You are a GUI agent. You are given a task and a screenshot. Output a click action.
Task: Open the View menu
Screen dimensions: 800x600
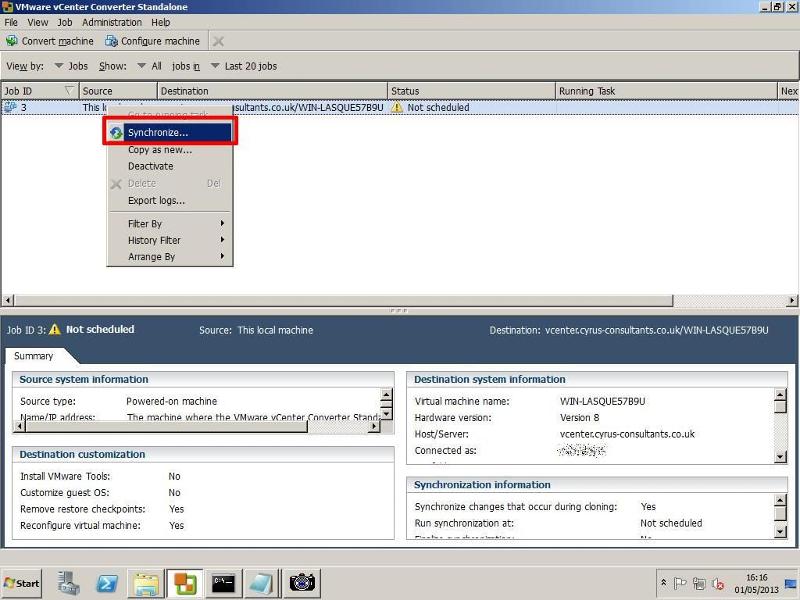(x=38, y=22)
